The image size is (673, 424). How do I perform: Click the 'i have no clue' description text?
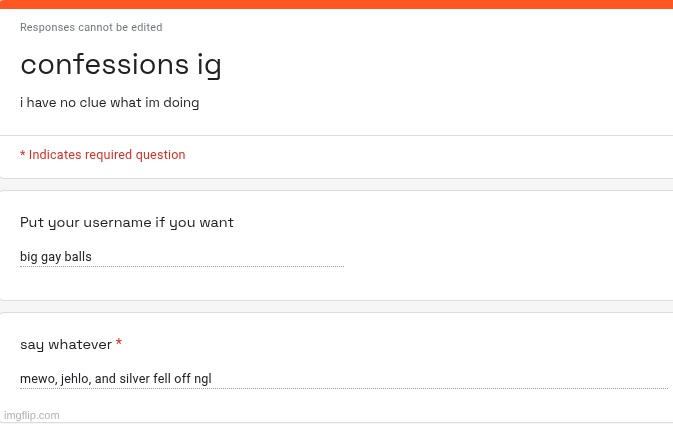[109, 103]
